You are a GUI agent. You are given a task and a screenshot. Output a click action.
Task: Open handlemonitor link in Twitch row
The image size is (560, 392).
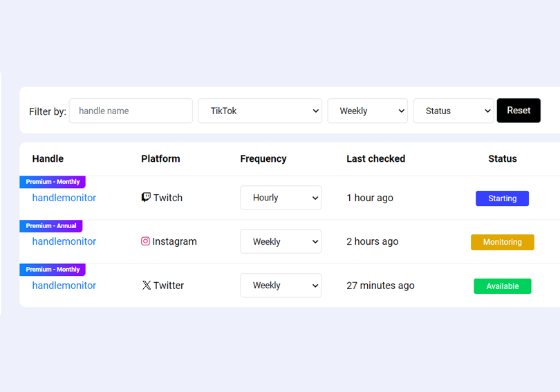click(x=64, y=198)
